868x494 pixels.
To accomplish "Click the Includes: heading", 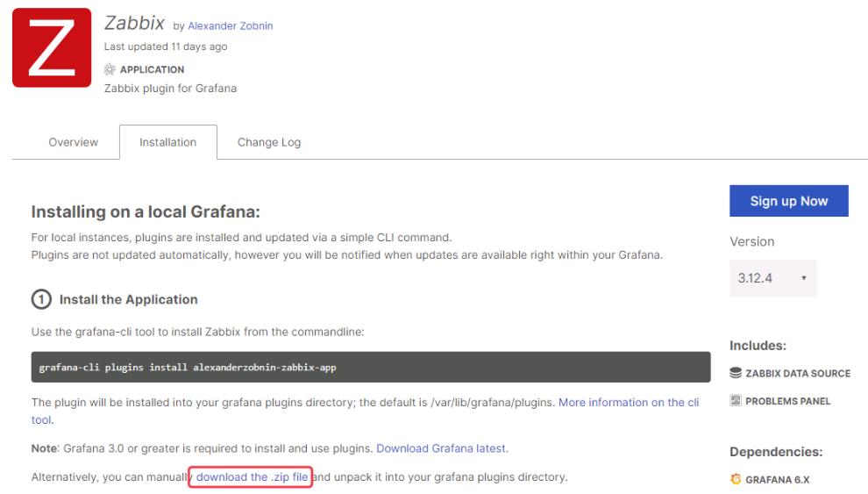I will [758, 346].
